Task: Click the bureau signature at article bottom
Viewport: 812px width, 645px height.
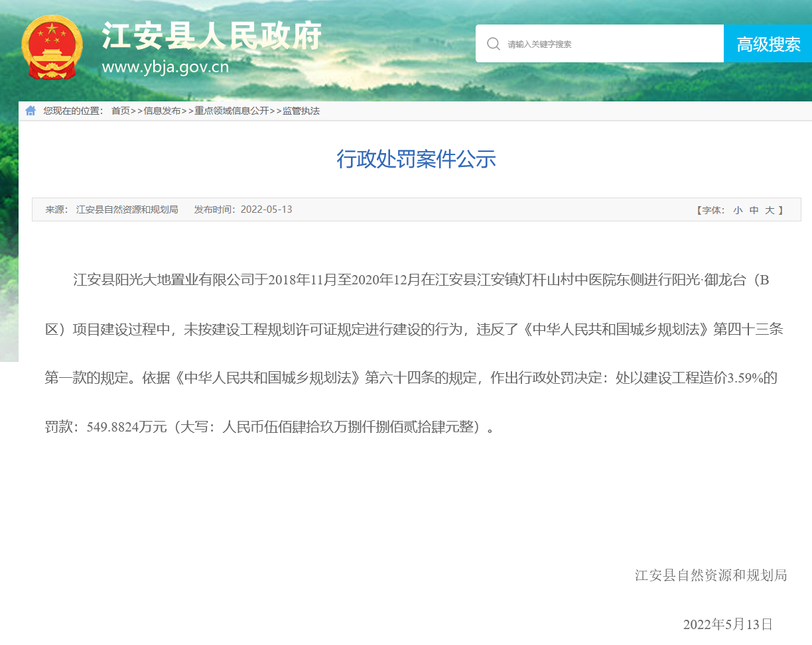Action: coord(710,575)
